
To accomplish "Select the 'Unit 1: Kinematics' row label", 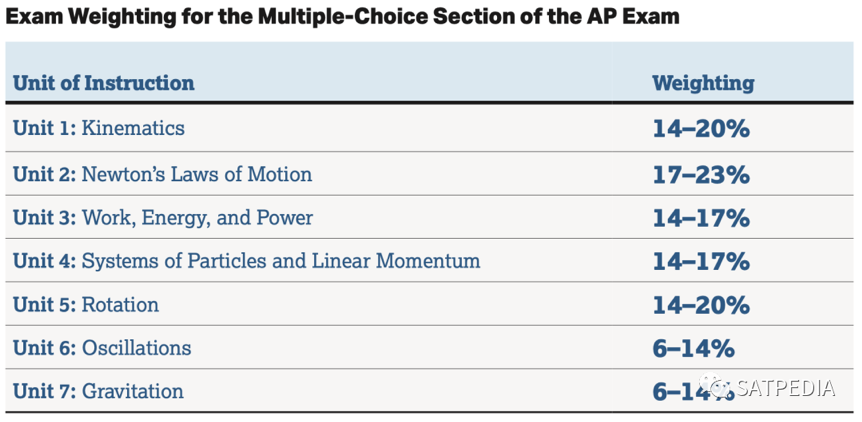I will click(99, 129).
